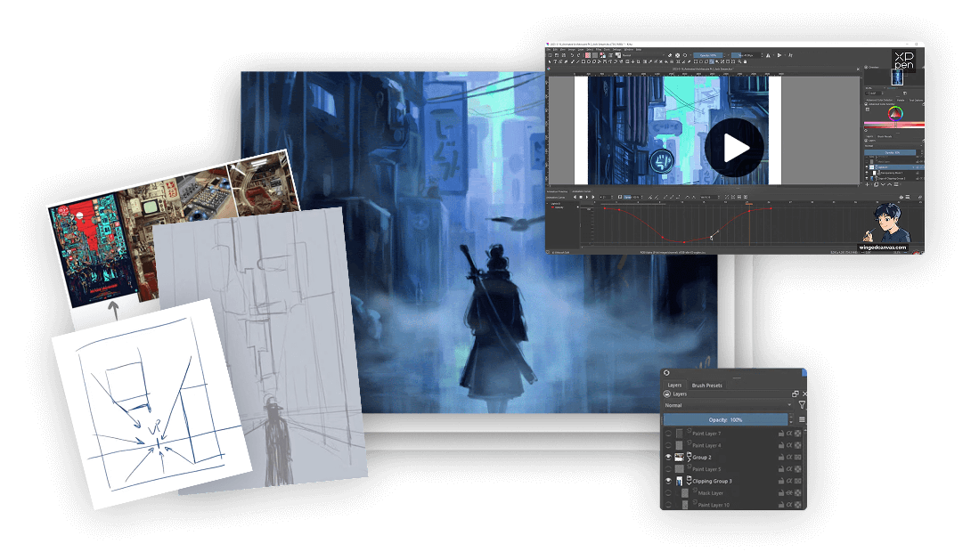
Task: Expand the Clipping Group 3 chevron
Action: tap(689, 483)
